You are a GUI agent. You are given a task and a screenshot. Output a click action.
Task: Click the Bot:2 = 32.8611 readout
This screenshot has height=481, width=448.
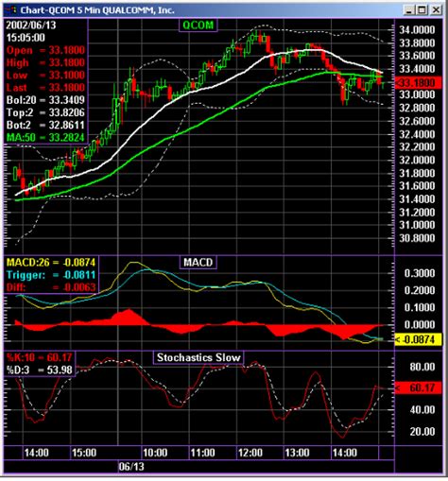point(45,125)
